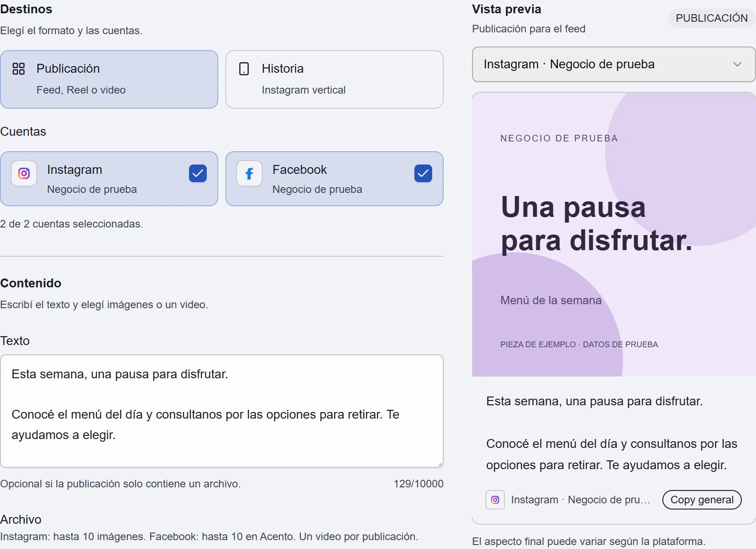Click the preview image Una pausa para disfrutar
This screenshot has width=756, height=549.
(x=614, y=235)
